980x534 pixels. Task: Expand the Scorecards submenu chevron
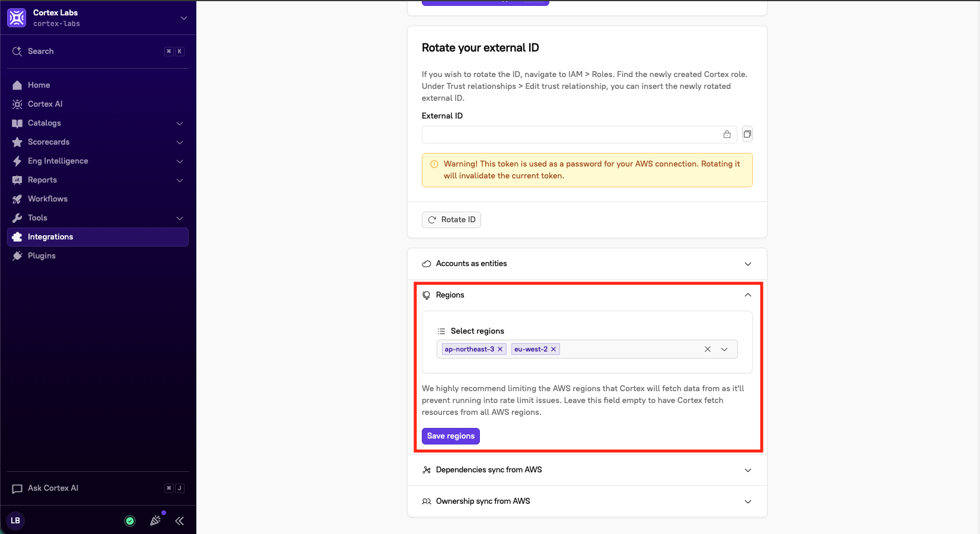click(180, 142)
